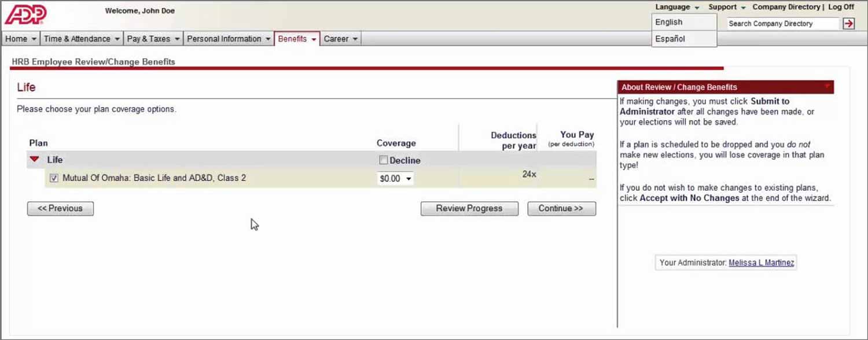
Task: Open the Support dropdown menu
Action: click(x=727, y=7)
